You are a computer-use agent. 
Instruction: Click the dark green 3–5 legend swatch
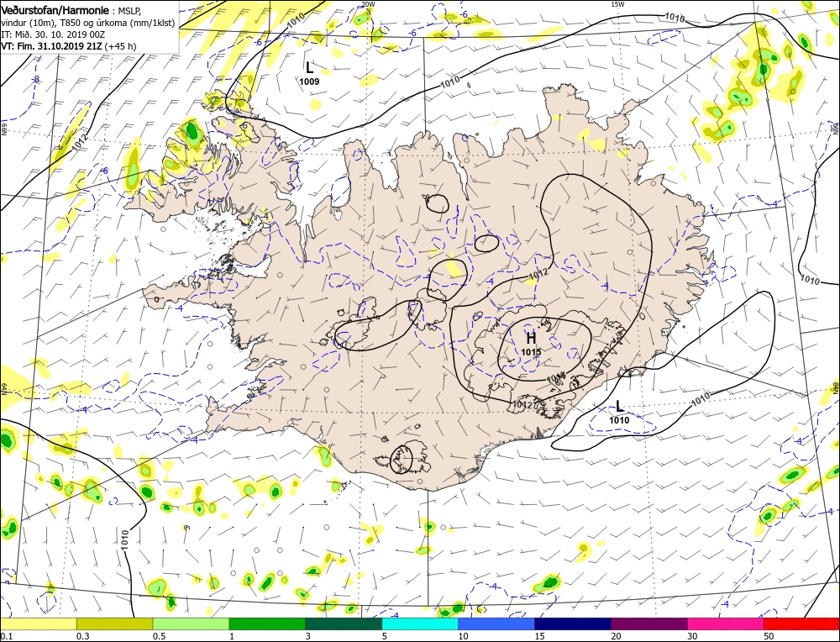tap(344, 624)
